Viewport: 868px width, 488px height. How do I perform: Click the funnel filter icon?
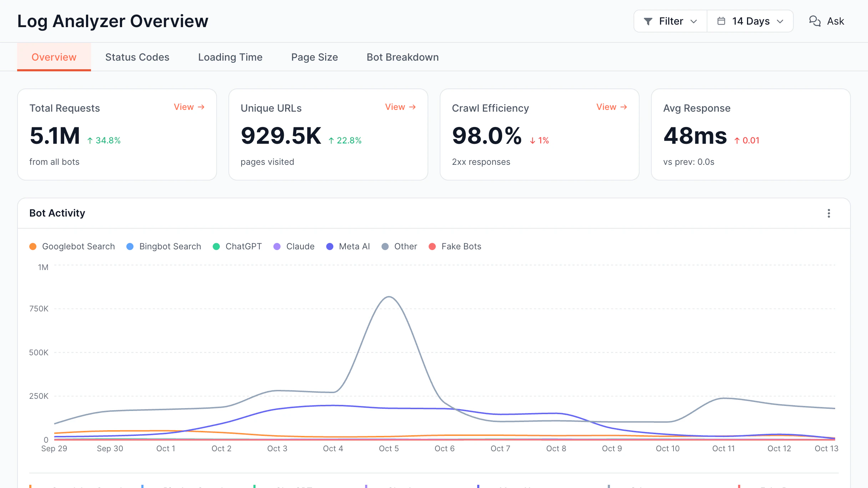click(x=648, y=21)
